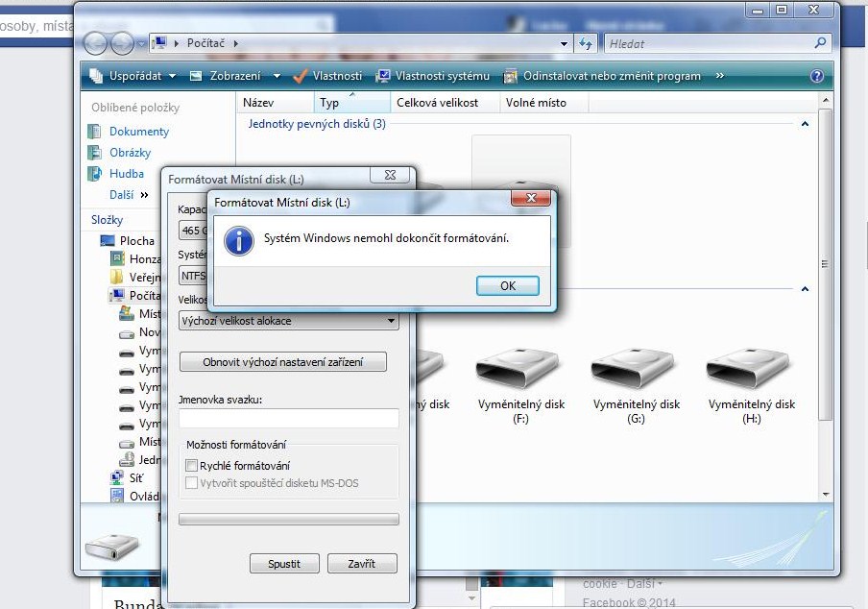Click the help question mark icon
Viewport: 868px width, 609px height.
pos(817,76)
